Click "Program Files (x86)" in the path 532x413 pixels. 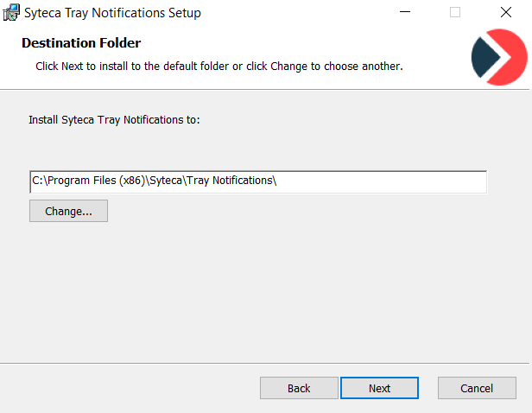93,181
